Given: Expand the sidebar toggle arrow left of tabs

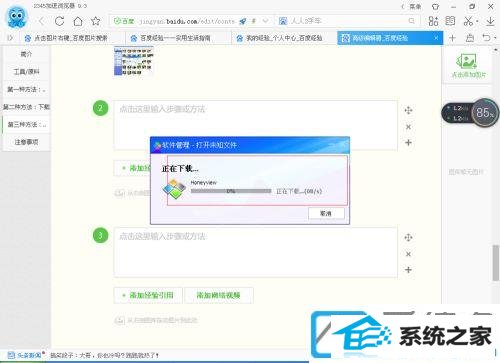Looking at the screenshot, I should tap(10, 38).
